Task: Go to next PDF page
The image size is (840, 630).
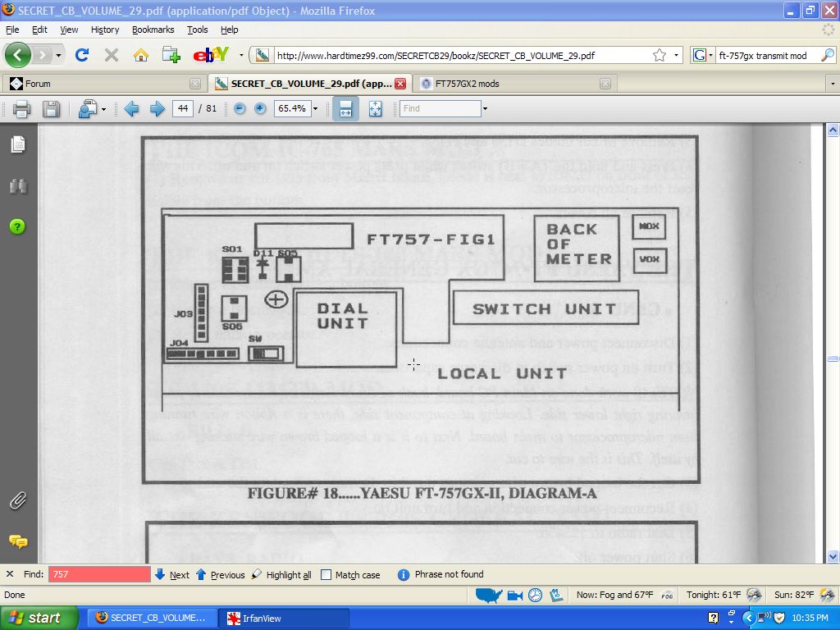Action: point(157,109)
